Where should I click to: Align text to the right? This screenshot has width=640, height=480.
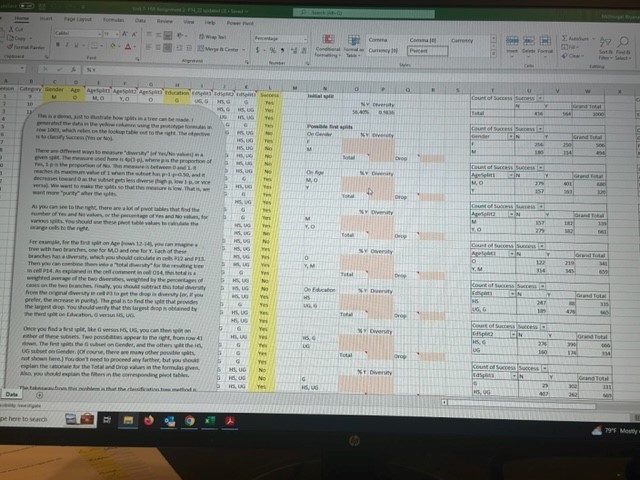click(167, 48)
